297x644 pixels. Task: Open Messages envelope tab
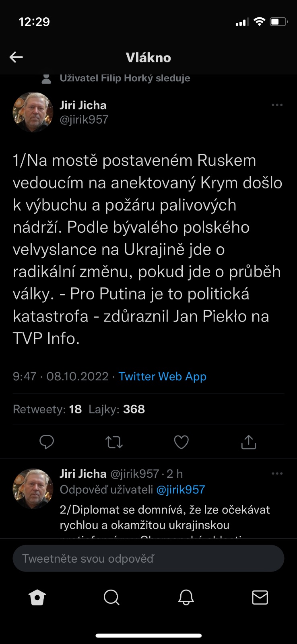click(x=260, y=597)
